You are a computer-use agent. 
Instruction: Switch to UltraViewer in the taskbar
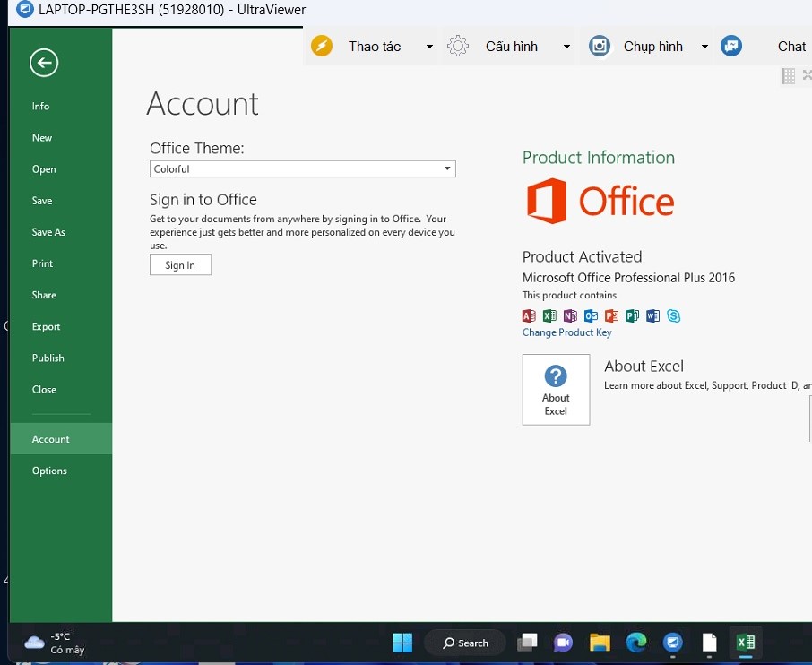click(673, 643)
